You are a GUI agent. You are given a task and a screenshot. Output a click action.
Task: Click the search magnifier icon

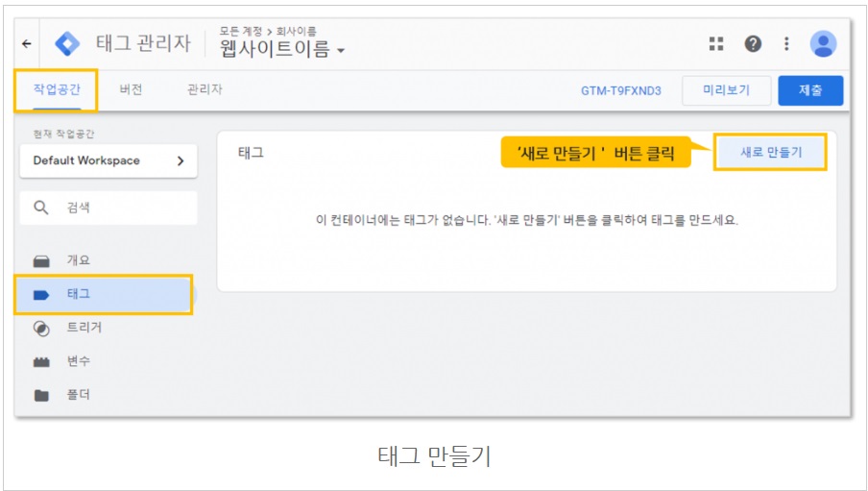(x=41, y=208)
